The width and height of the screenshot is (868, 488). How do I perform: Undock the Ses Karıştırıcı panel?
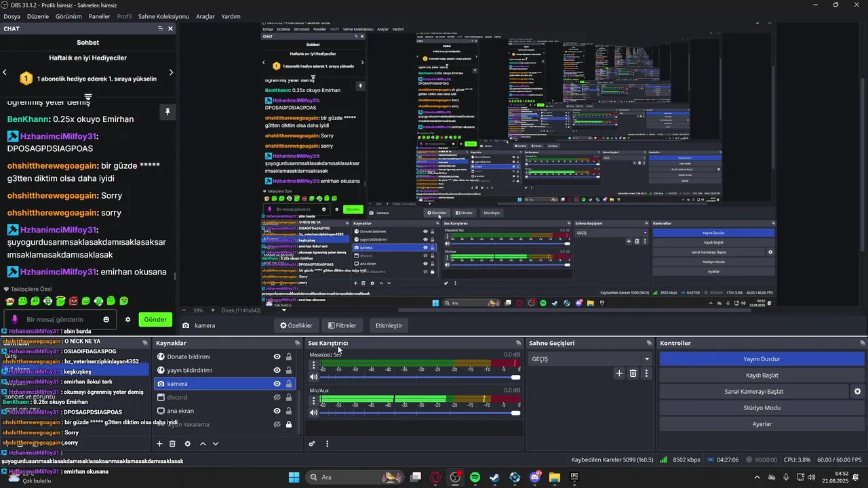click(x=519, y=343)
